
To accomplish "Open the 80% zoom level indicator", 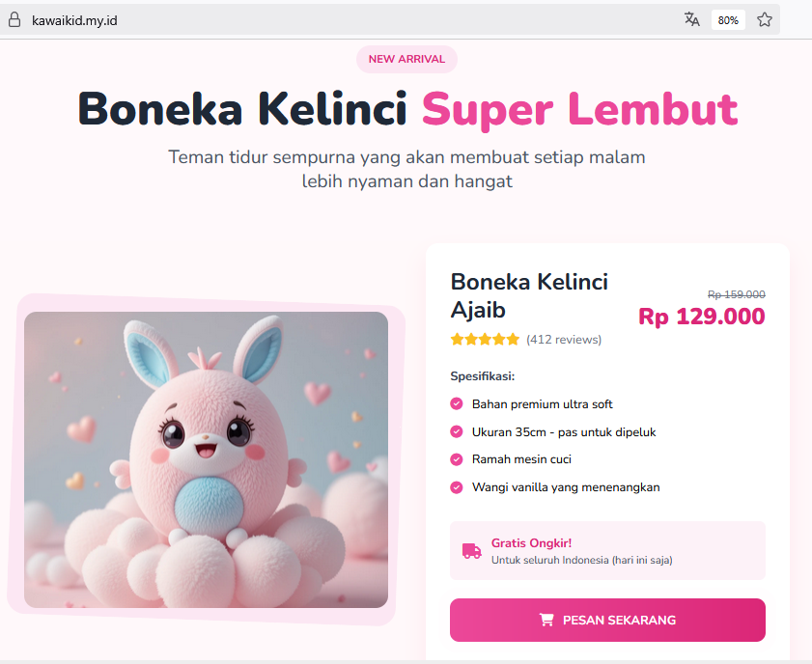I will click(x=728, y=20).
